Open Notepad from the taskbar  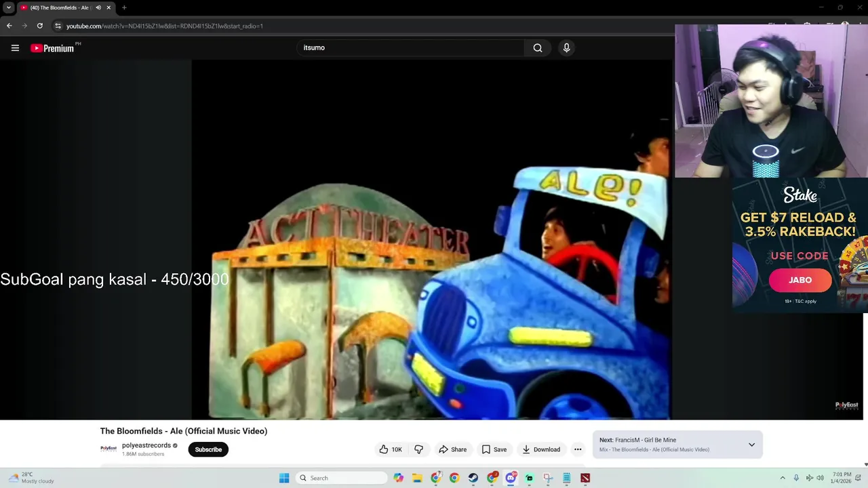(x=566, y=478)
